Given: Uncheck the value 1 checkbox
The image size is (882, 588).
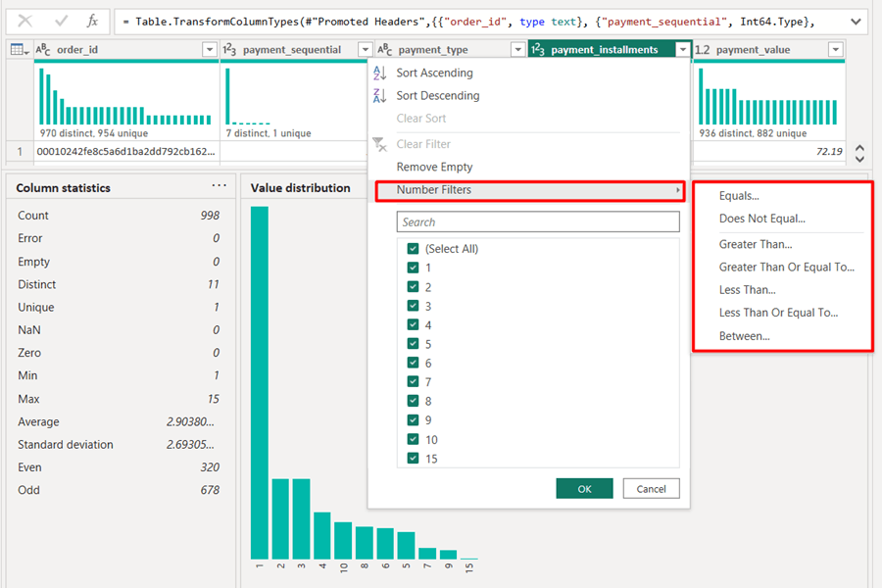Looking at the screenshot, I should [x=413, y=268].
